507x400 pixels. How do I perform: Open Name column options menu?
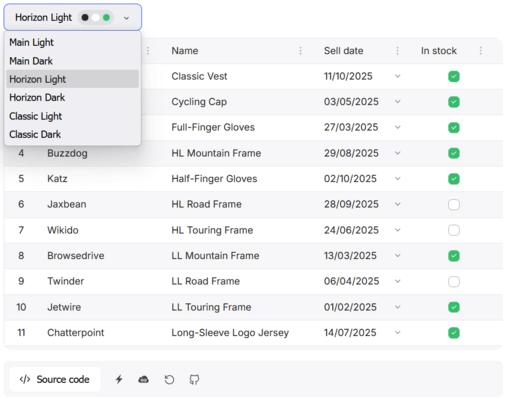point(300,51)
